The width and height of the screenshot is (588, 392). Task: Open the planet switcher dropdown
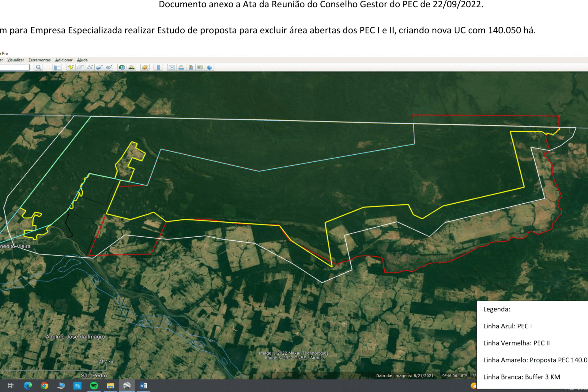(145, 67)
